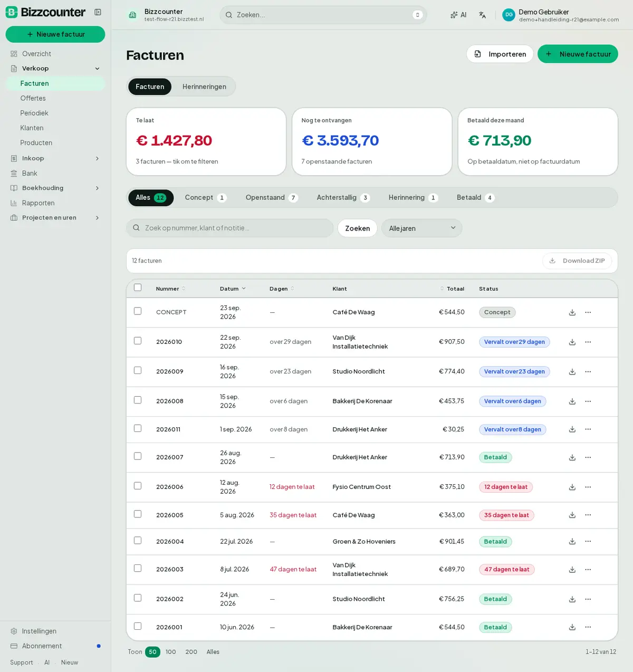Open more actions for the CONCEPT invoice

coord(588,312)
